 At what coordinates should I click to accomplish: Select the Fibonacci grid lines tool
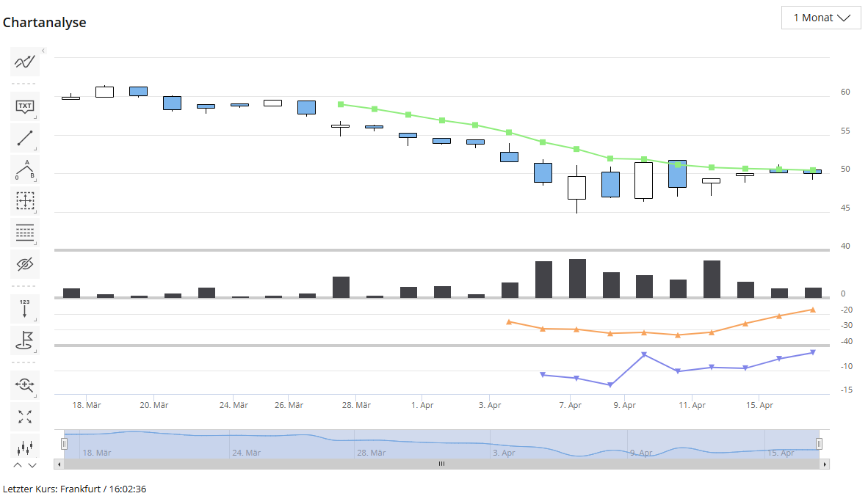(x=25, y=233)
